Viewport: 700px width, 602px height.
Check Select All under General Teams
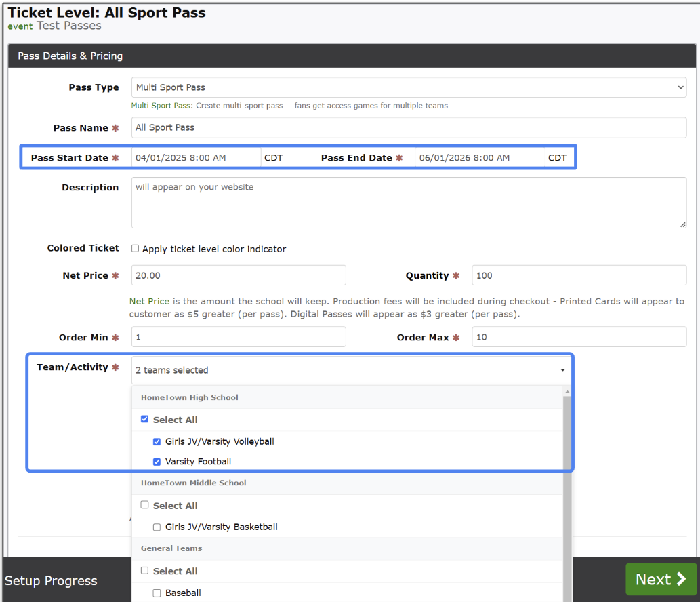click(144, 571)
